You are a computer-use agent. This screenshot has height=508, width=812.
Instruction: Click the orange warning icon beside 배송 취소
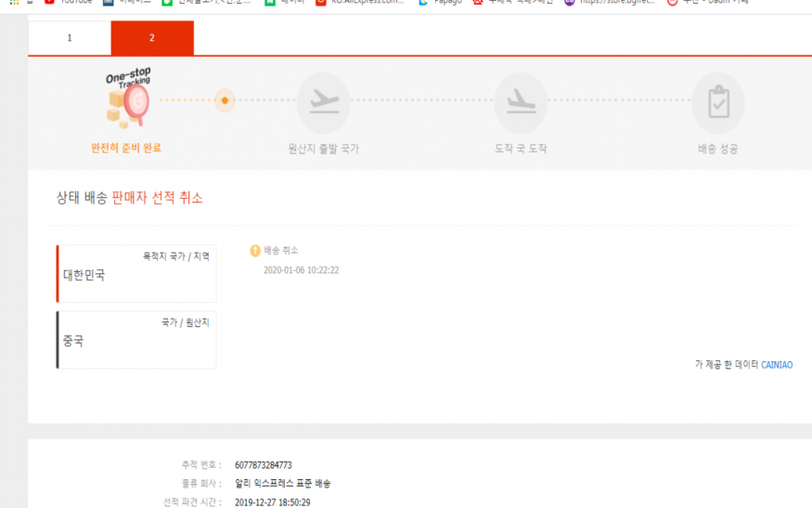point(255,251)
